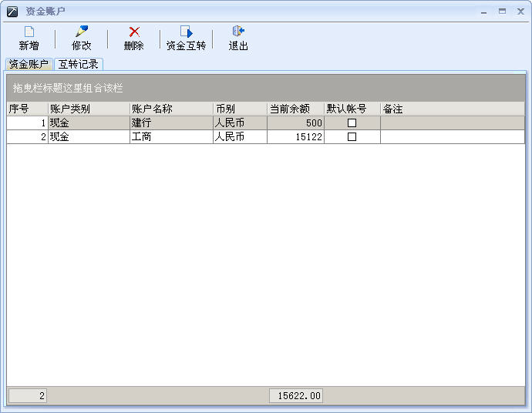
Task: Click the app icon in title bar
Action: pos(12,12)
